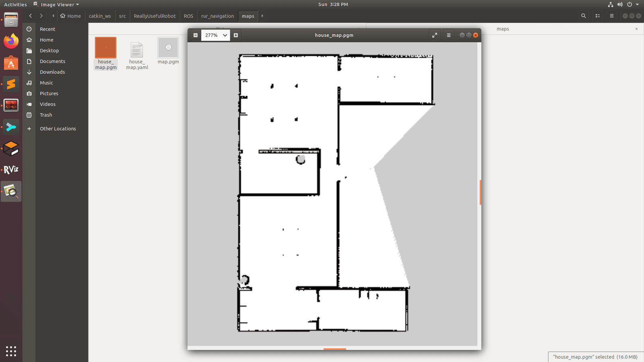Navigate to catkin_ws in path bar
Image resolution: width=644 pixels, height=362 pixels.
(100, 16)
